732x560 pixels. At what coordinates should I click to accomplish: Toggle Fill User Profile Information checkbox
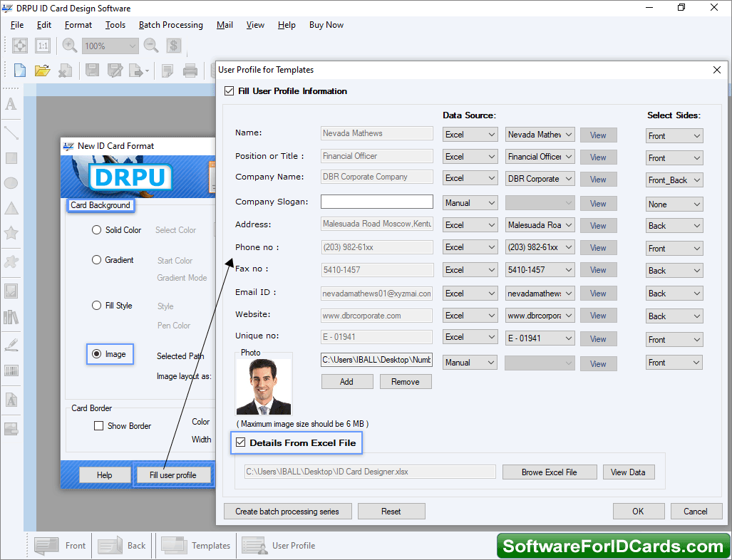[229, 91]
